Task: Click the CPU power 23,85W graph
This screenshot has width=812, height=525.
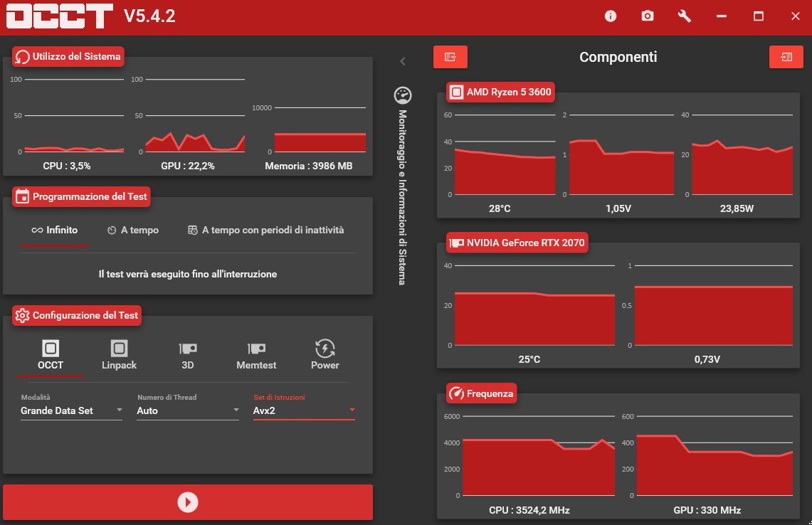Action: click(x=742, y=155)
